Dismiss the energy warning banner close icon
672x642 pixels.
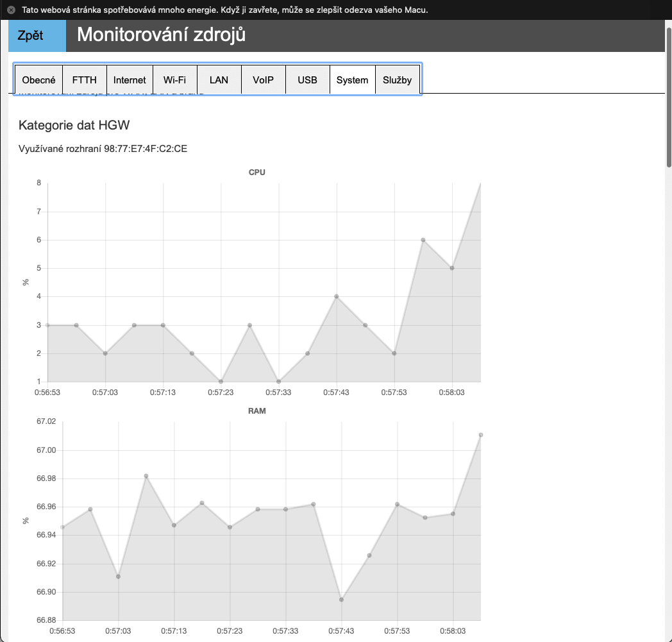tap(11, 10)
